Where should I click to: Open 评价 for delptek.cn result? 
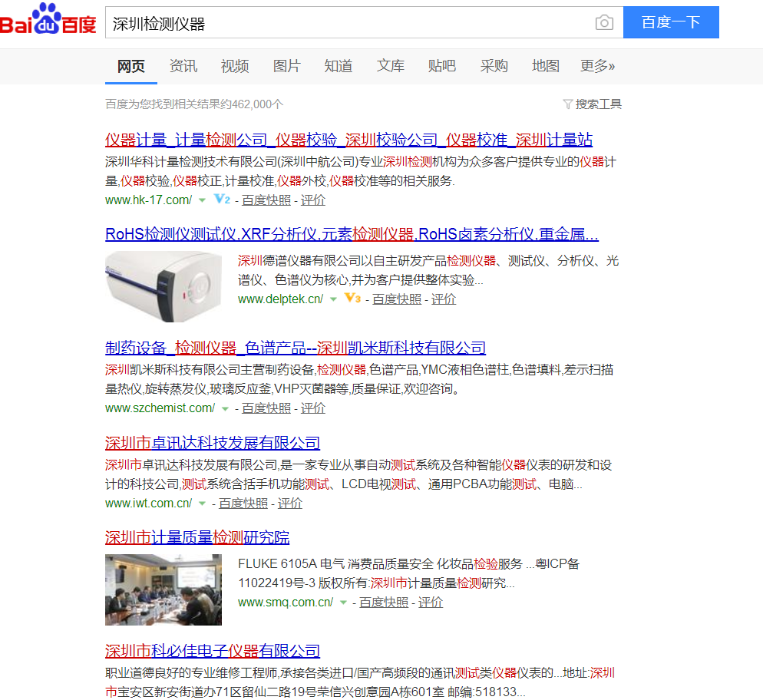444,299
